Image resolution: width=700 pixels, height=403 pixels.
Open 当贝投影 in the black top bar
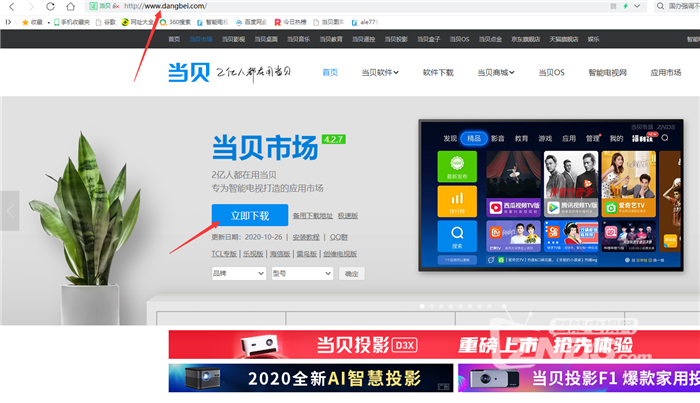396,39
